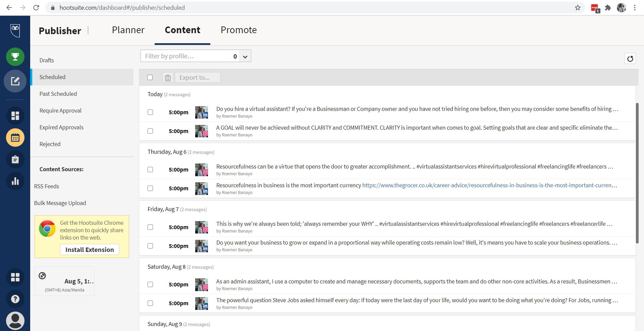The image size is (644, 331).
Task: Click the Hootsuite owl logo icon
Action: [x=15, y=30]
